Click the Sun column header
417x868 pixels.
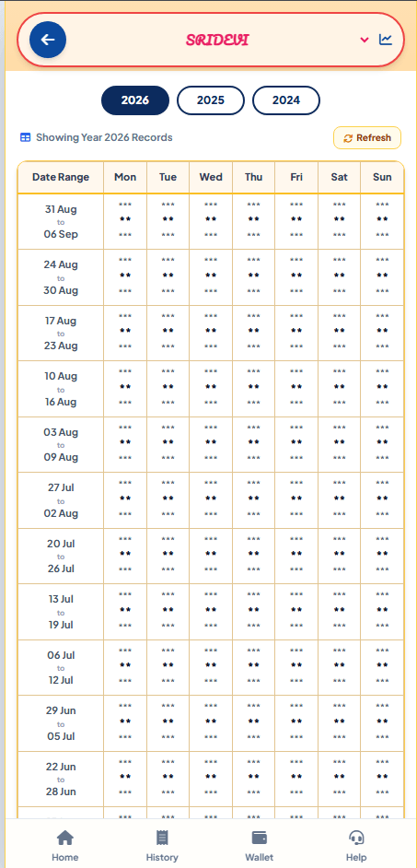pos(382,177)
